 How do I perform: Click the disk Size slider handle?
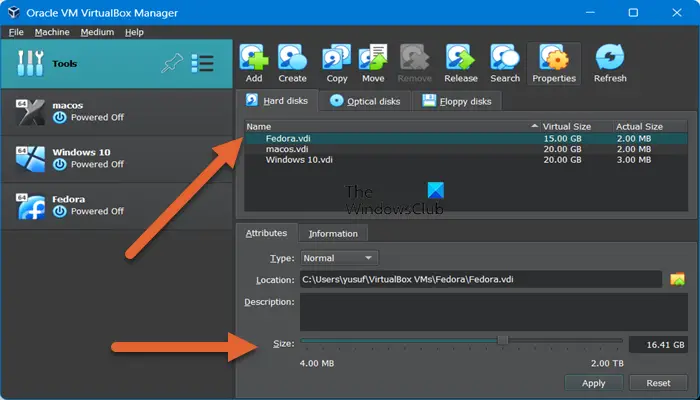tap(502, 341)
